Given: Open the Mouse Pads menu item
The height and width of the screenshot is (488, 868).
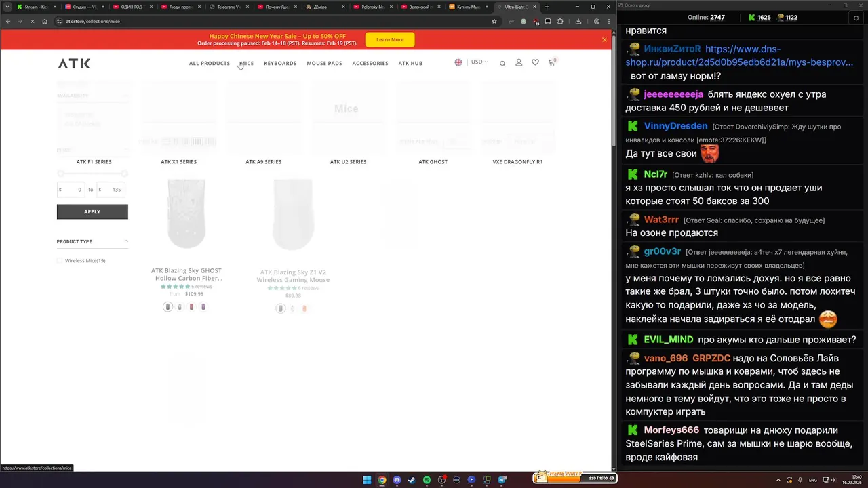Looking at the screenshot, I should 324,63.
